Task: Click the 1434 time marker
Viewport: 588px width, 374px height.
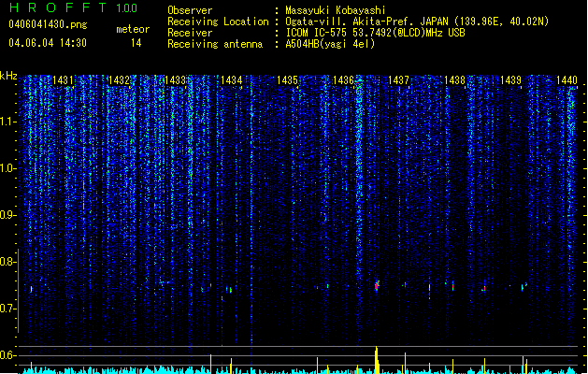Action: pyautogui.click(x=232, y=80)
